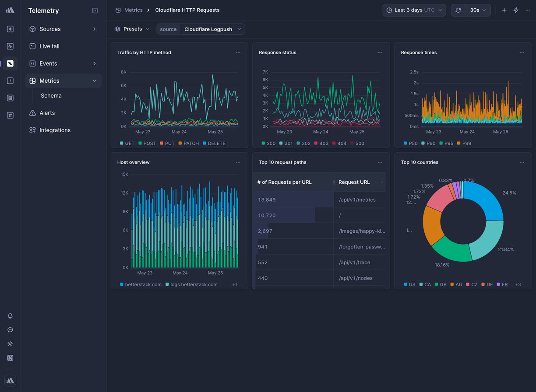Expand the Events sidebar item

coord(63,63)
